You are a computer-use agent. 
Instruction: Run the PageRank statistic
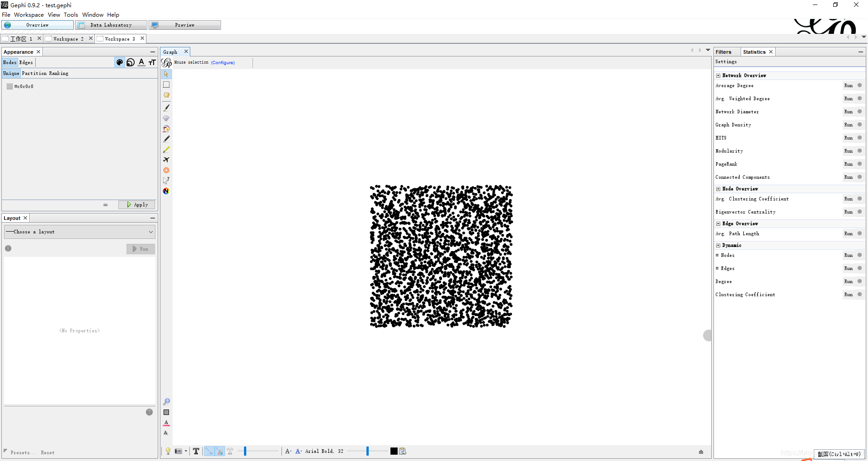point(849,164)
